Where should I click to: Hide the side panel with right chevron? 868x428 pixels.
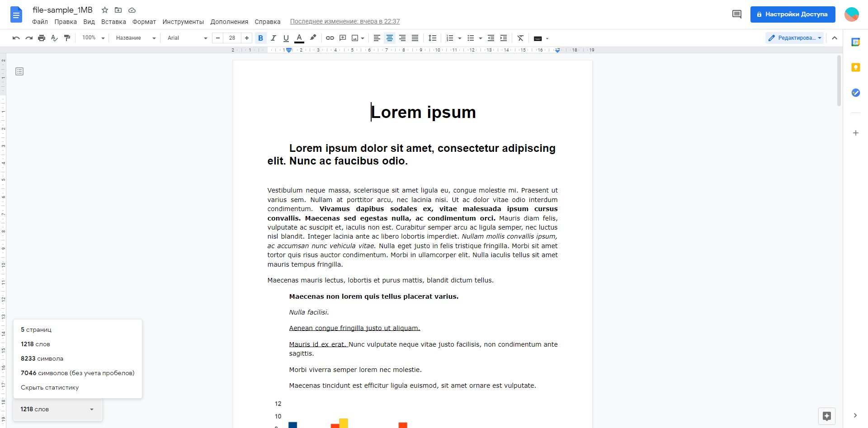coord(855,415)
